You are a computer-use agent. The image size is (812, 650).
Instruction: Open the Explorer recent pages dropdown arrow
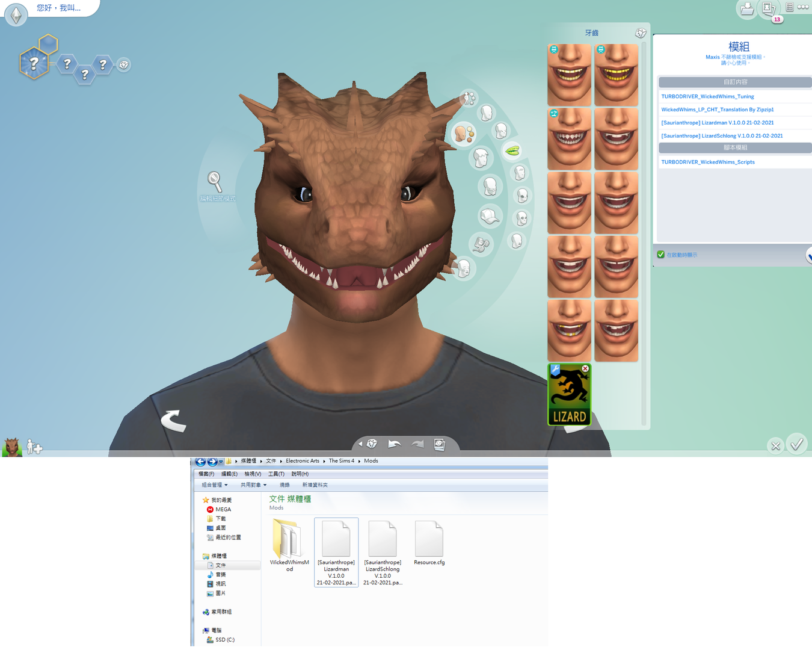point(221,462)
